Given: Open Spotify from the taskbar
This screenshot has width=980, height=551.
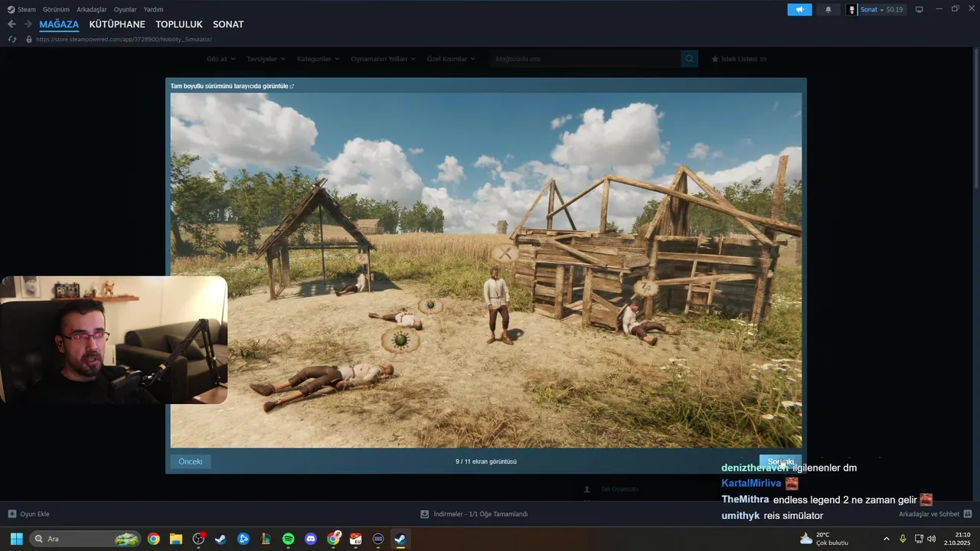Looking at the screenshot, I should [x=289, y=539].
